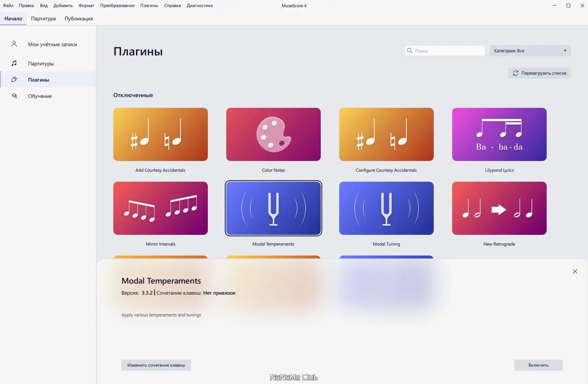588x384 pixels.
Task: Close the Modal Temperaments details panel
Action: (575, 271)
